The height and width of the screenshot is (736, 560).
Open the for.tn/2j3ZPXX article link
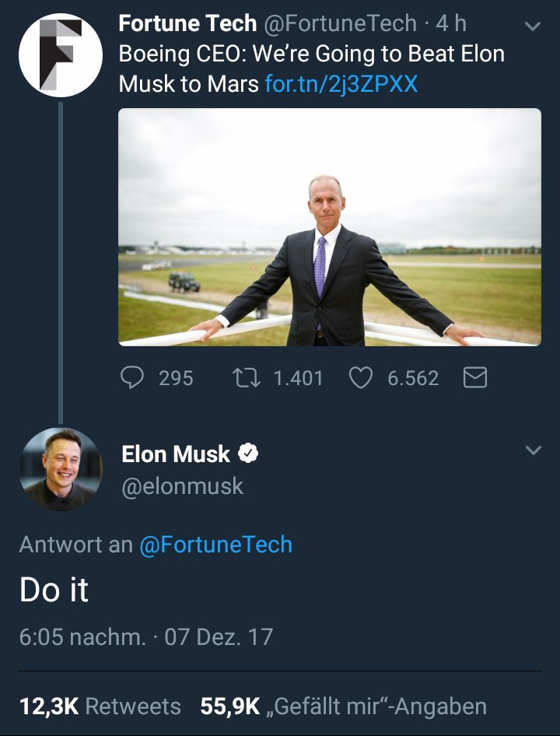tap(341, 83)
